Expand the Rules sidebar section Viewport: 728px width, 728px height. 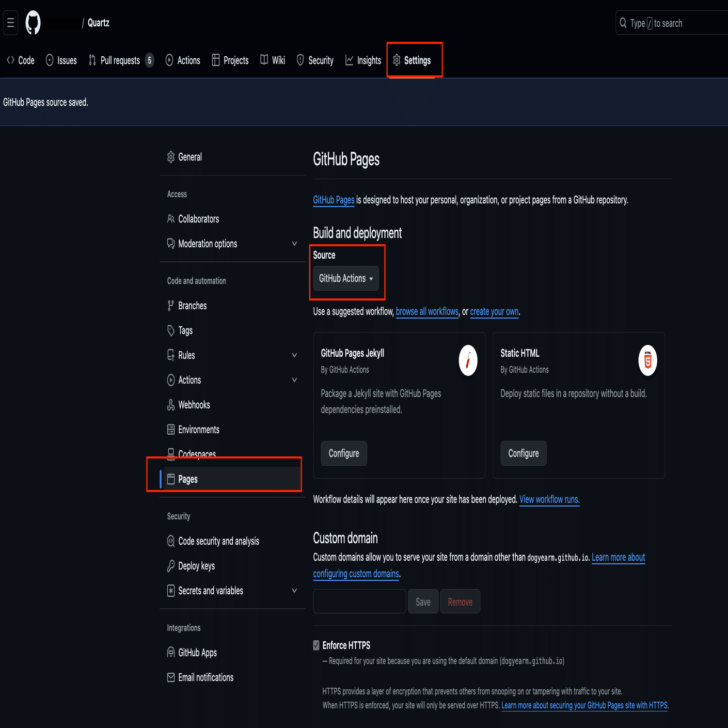pos(294,355)
